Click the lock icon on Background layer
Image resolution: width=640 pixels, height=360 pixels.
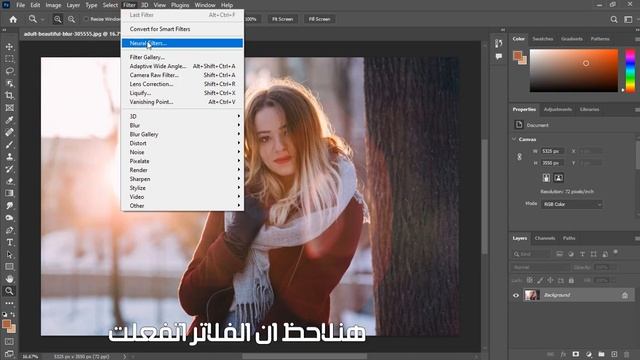pos(625,295)
